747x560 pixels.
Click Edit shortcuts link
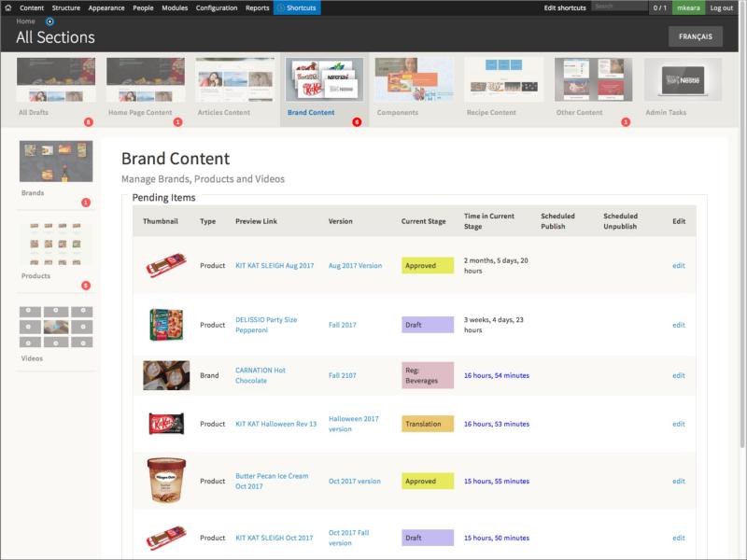tap(565, 7)
